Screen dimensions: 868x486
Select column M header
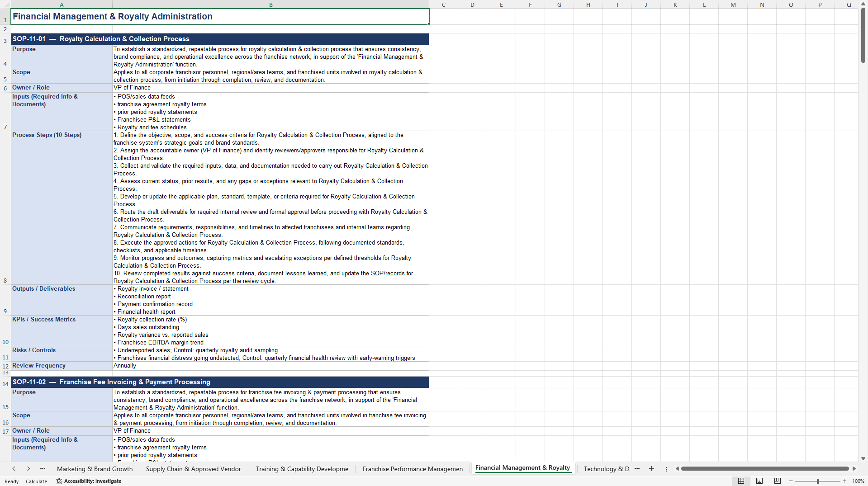point(733,5)
